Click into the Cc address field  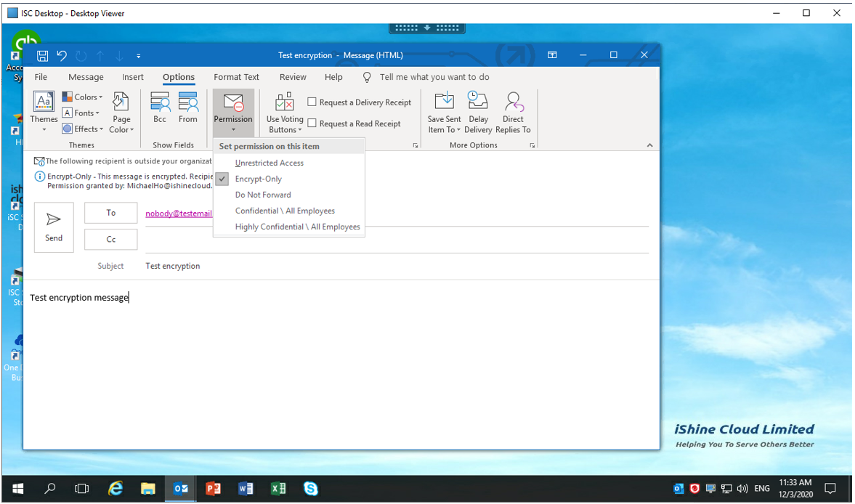397,240
